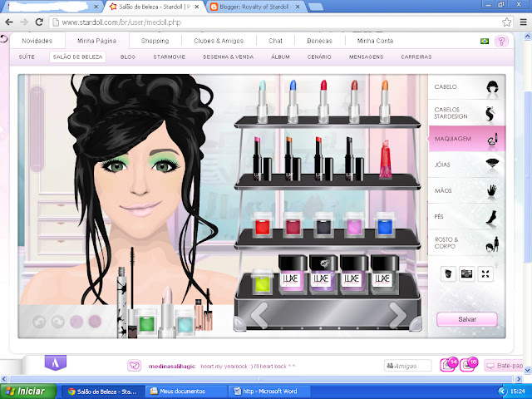
Task: Bookmark page with the star icon
Action: (506, 22)
